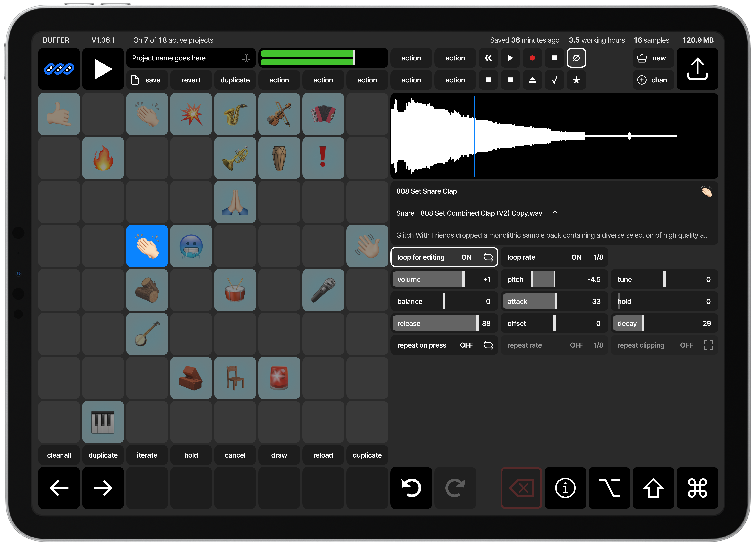The image size is (756, 547).
Task: Enable repeat on press
Action: (444, 345)
